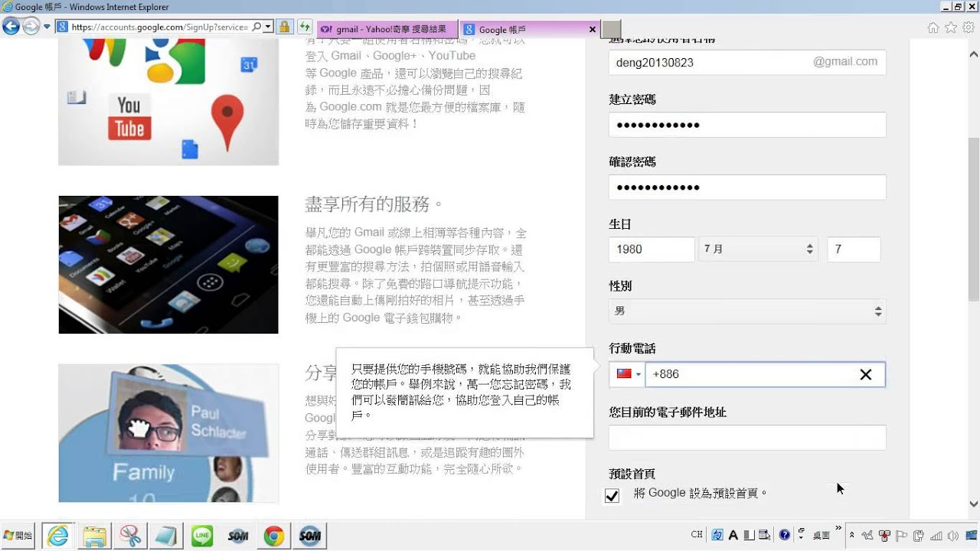The height and width of the screenshot is (551, 980).
Task: Switch to the gmail Yahoo search results tab
Action: tap(386, 29)
